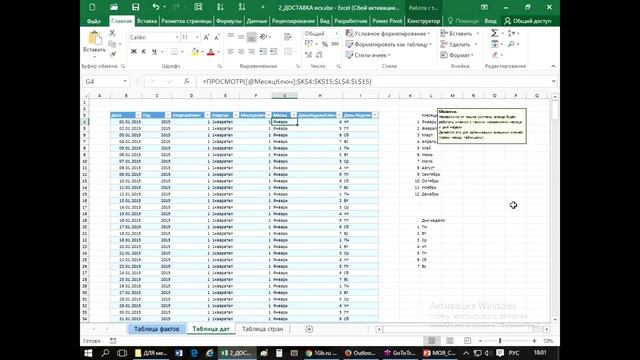Open Find and Select magnifier

(511, 44)
